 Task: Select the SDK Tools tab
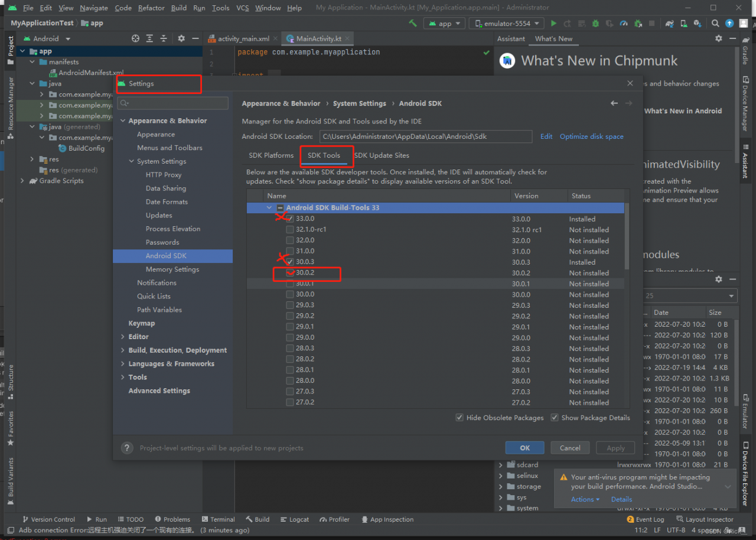324,155
